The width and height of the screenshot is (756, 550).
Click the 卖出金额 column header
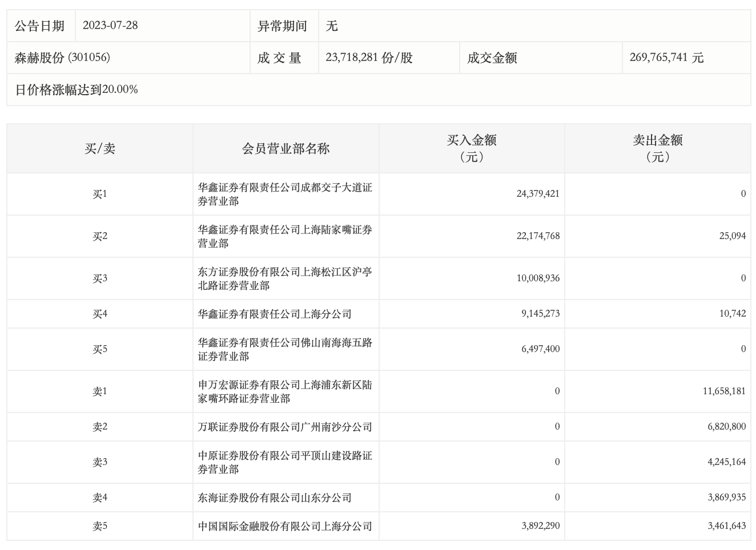pyautogui.click(x=658, y=148)
